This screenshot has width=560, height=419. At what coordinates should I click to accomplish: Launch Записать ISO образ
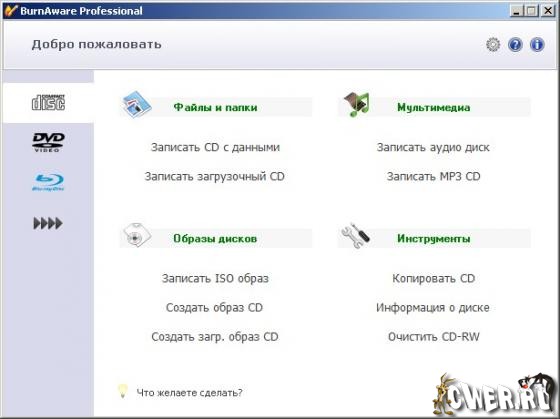click(x=215, y=278)
